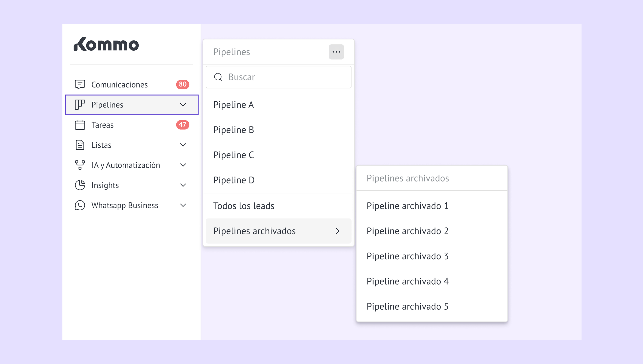This screenshot has height=364, width=643.
Task: Click the Listas document icon
Action: click(x=80, y=145)
